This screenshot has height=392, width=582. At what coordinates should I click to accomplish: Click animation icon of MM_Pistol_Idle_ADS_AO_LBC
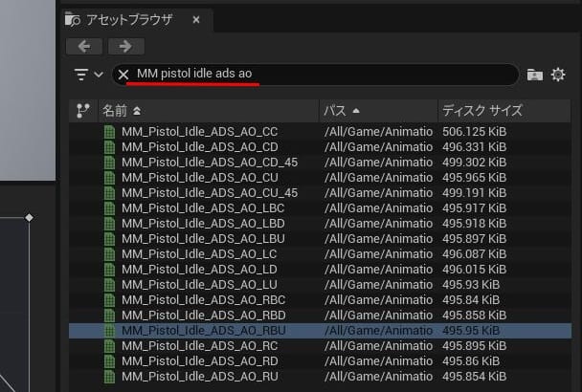pos(109,208)
